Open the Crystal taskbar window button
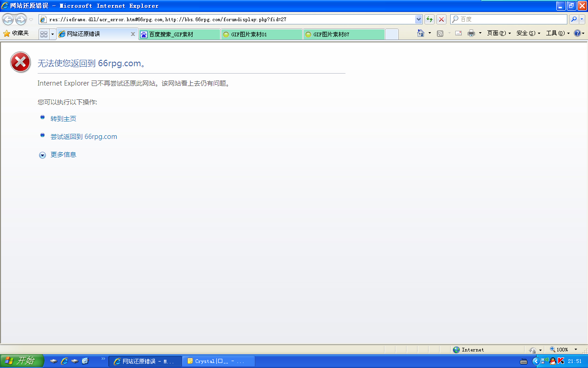588x368 pixels. pyautogui.click(x=219, y=362)
